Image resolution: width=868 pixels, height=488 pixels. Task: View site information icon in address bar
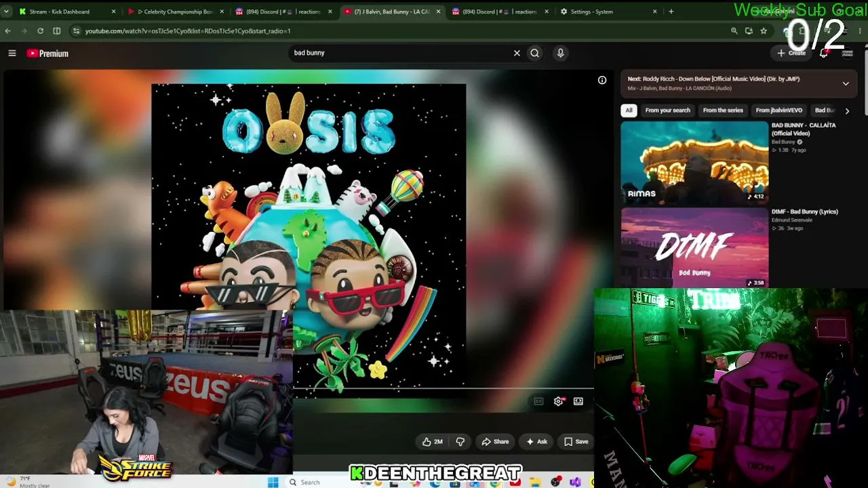pos(76,31)
